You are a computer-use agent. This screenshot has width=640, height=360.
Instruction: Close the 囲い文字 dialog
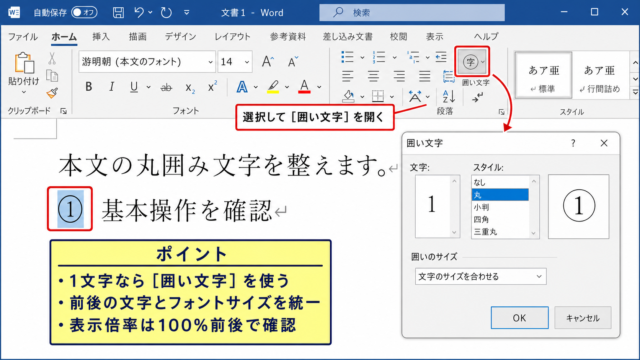click(x=604, y=143)
